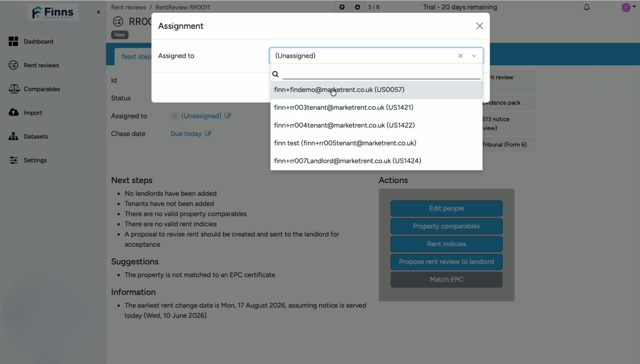This screenshot has width=640, height=364.
Task: Collapse the Assigned to dropdown arrow
Action: [x=474, y=56]
